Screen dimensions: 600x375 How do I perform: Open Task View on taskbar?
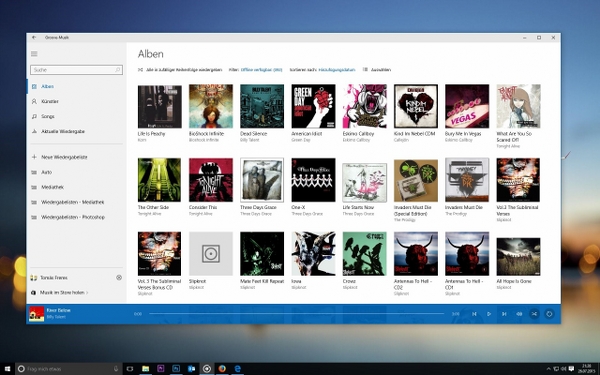click(x=130, y=369)
